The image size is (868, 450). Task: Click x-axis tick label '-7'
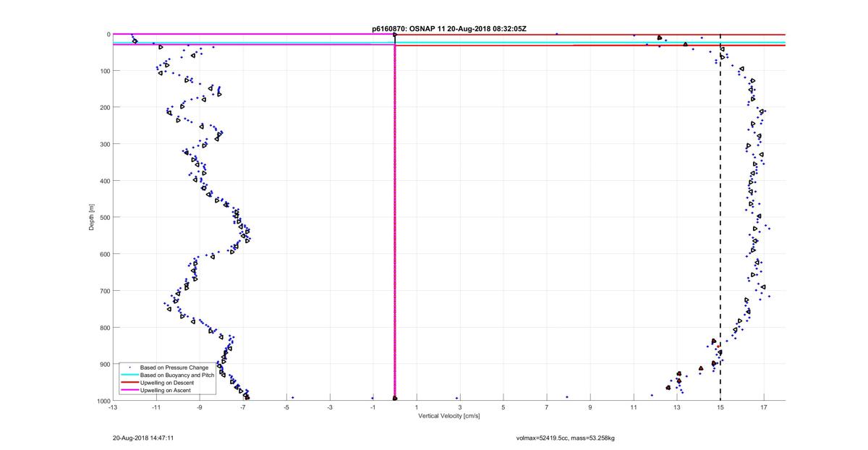[243, 407]
